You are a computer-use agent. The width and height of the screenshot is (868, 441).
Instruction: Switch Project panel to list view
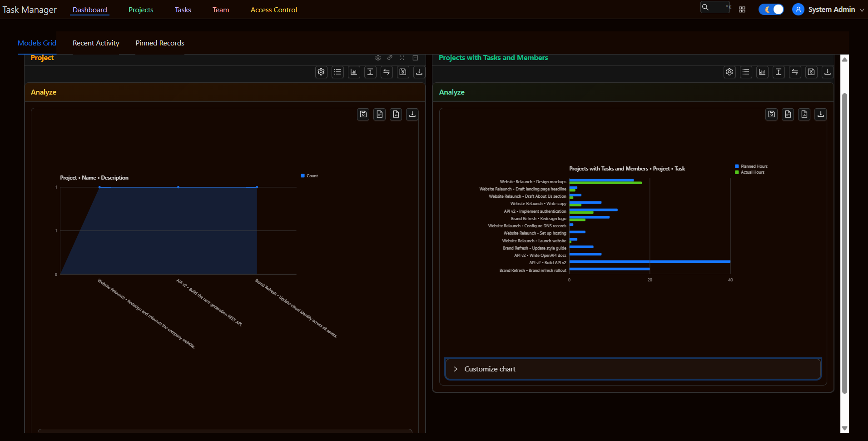[x=337, y=72]
